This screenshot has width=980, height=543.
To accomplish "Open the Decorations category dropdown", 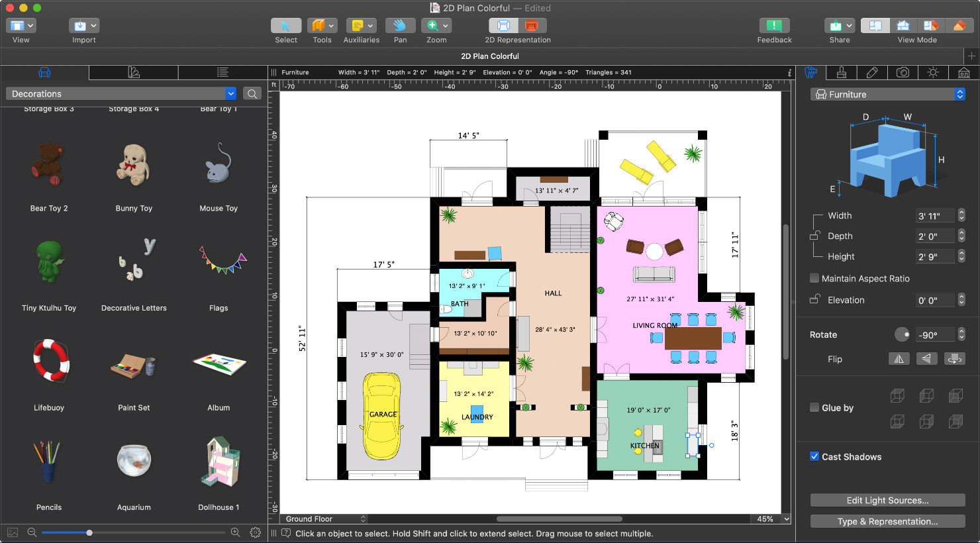I will pyautogui.click(x=230, y=93).
